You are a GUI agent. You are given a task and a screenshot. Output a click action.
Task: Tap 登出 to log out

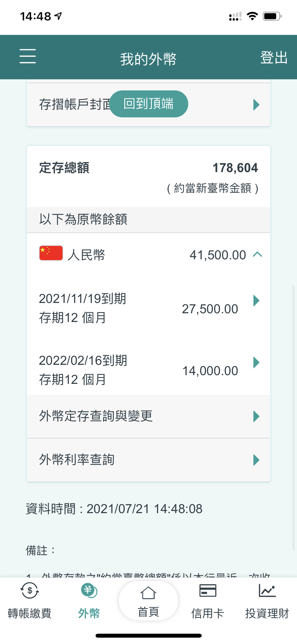274,57
